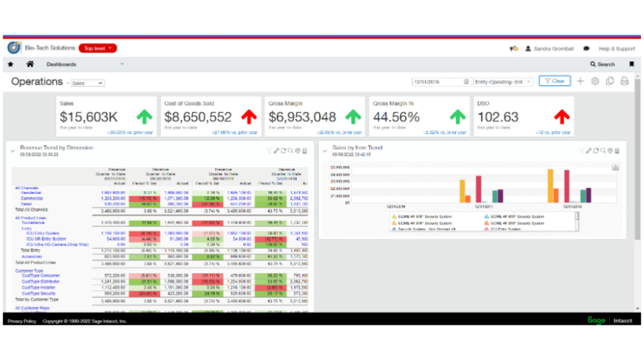Open the Accessories product line link
This screenshot has width=644, height=362.
pos(32,257)
